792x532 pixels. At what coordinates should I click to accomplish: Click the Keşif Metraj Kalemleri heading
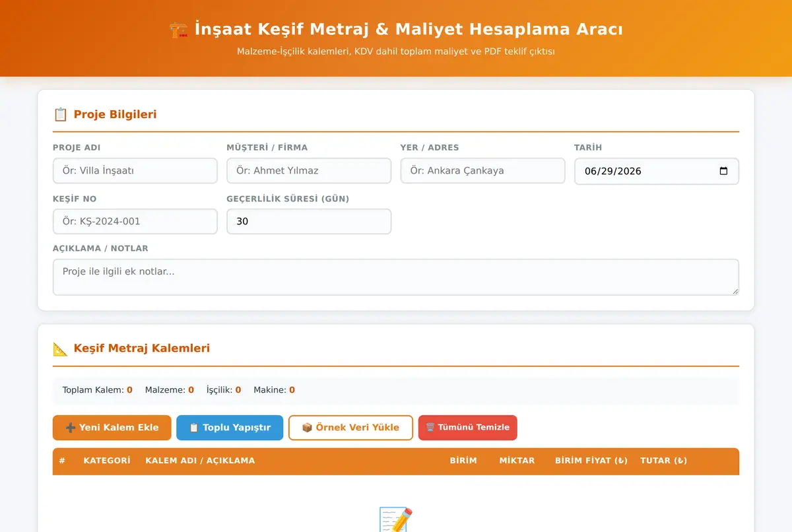142,349
